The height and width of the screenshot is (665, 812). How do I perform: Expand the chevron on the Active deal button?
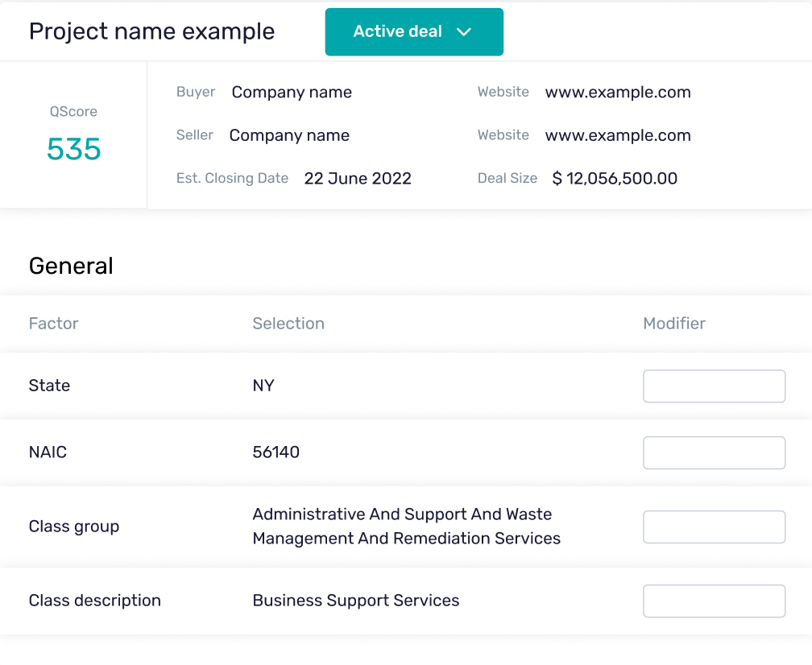coord(464,32)
